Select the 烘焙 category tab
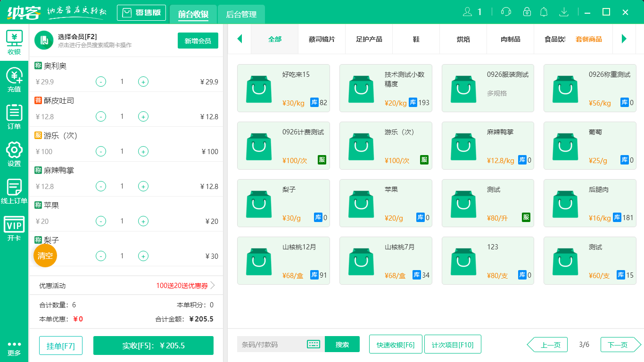644x362 pixels. pos(463,39)
